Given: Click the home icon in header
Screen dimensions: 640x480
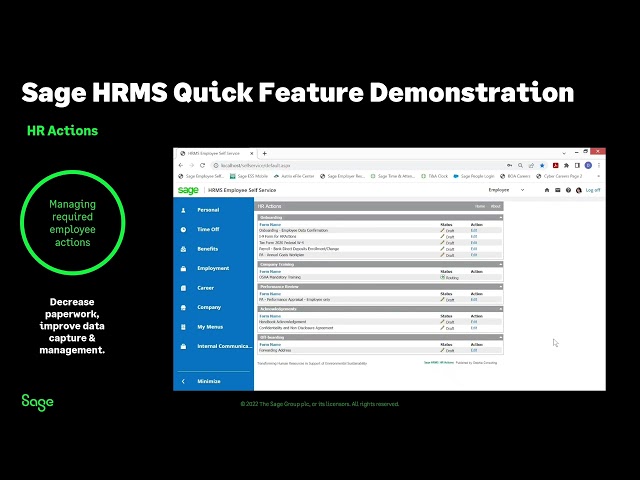Looking at the screenshot, I should click(x=547, y=190).
